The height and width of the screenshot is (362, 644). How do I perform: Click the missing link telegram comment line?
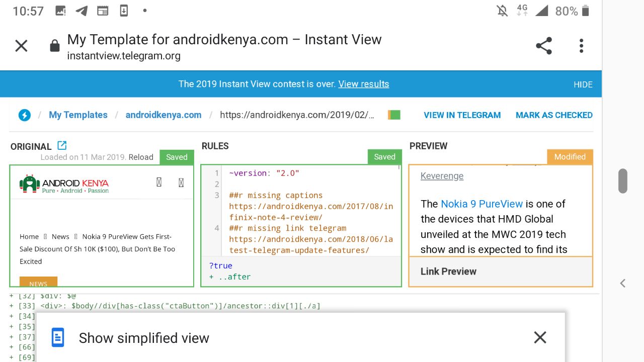point(311,239)
